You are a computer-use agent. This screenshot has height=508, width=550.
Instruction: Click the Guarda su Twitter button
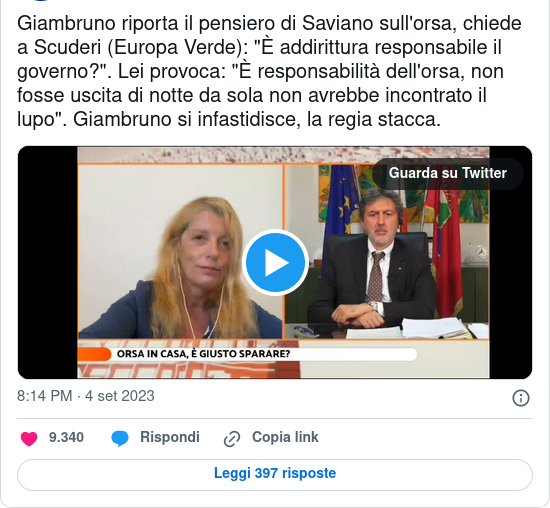tap(448, 173)
